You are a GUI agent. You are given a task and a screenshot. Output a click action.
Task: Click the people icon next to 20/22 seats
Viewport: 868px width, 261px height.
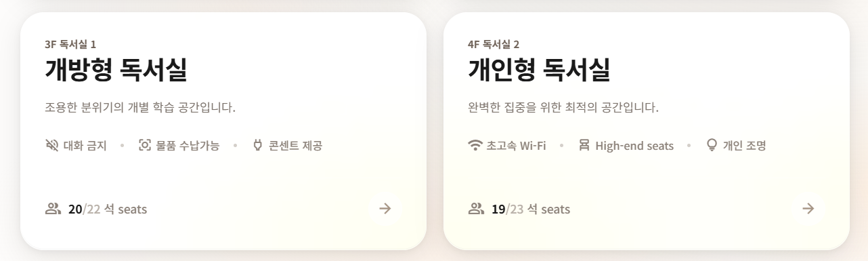tap(53, 208)
